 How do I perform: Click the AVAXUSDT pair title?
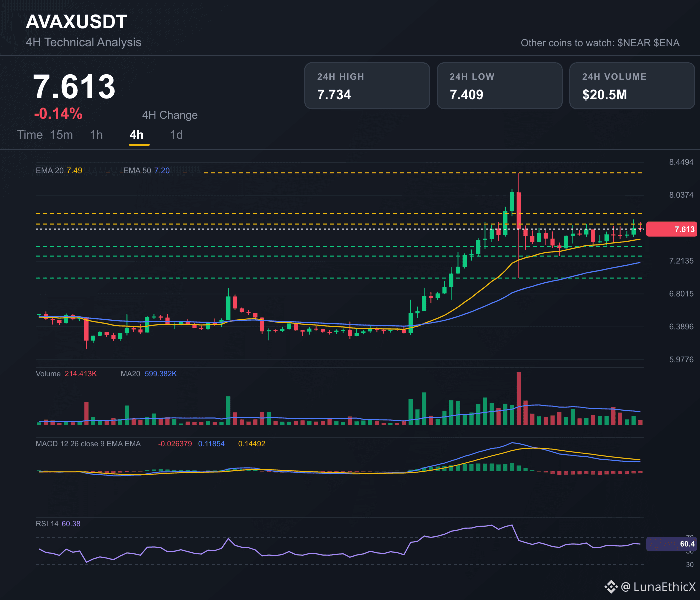point(77,22)
